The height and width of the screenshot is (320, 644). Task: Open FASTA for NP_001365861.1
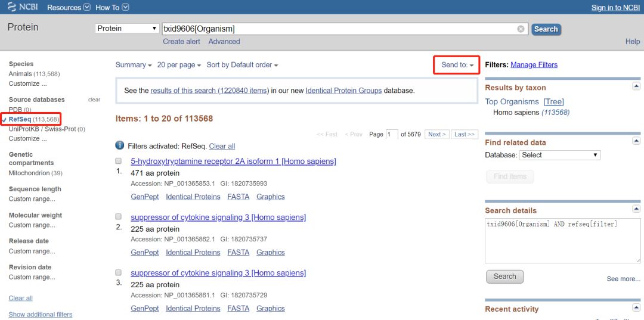(238, 309)
